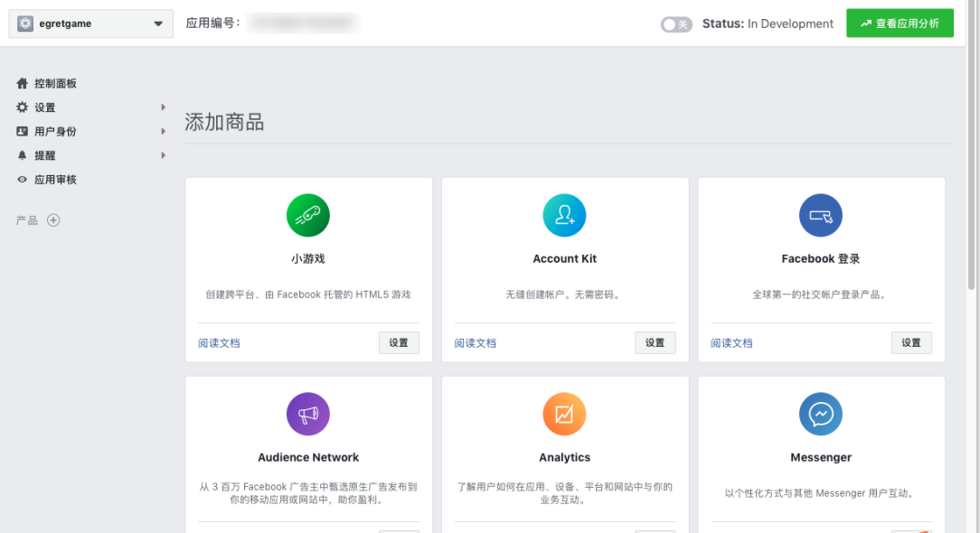
Task: Open 阅读文档 link under 小游戏
Action: pos(218,342)
